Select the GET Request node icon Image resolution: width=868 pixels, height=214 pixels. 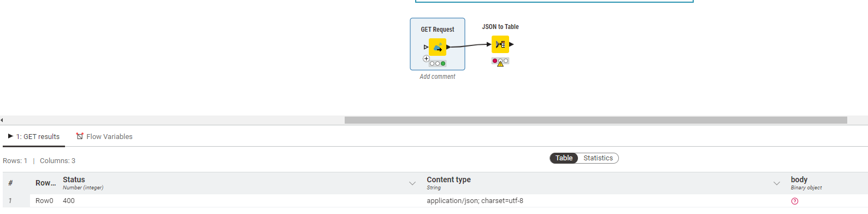[438, 47]
